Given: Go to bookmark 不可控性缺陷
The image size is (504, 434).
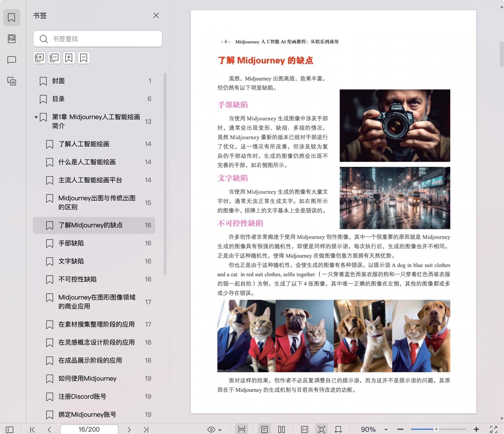Looking at the screenshot, I should coord(94,279).
